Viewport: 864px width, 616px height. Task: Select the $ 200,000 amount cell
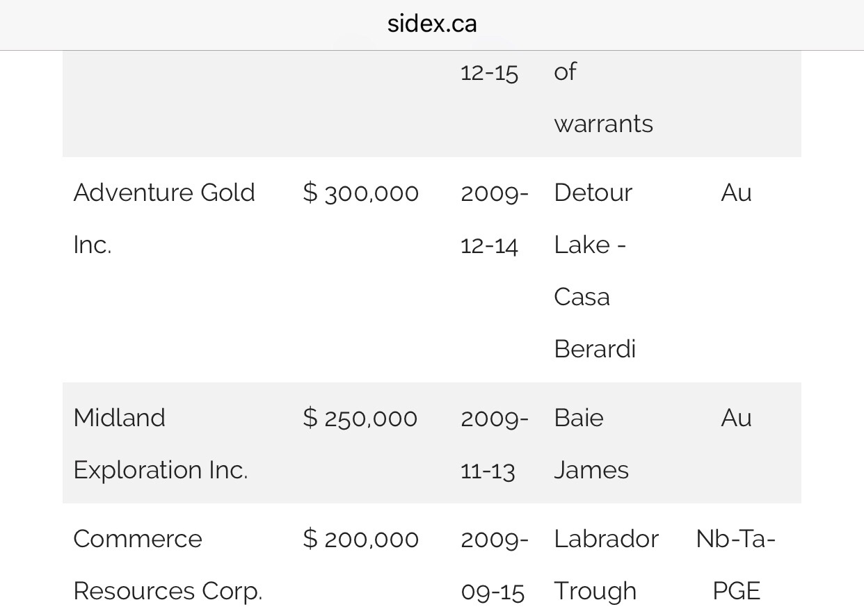361,539
